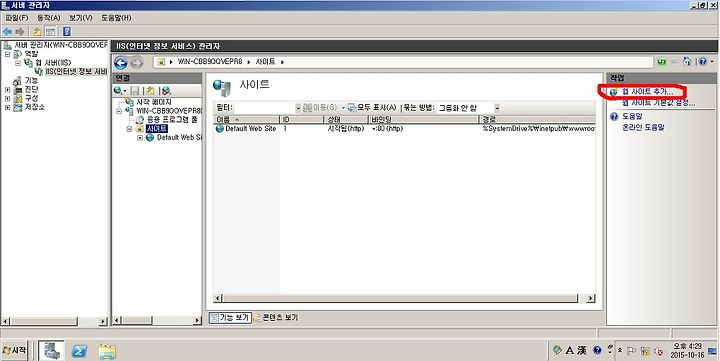The image size is (720, 361).
Task: Select 시작 페이지 in connections tree
Action: [154, 102]
